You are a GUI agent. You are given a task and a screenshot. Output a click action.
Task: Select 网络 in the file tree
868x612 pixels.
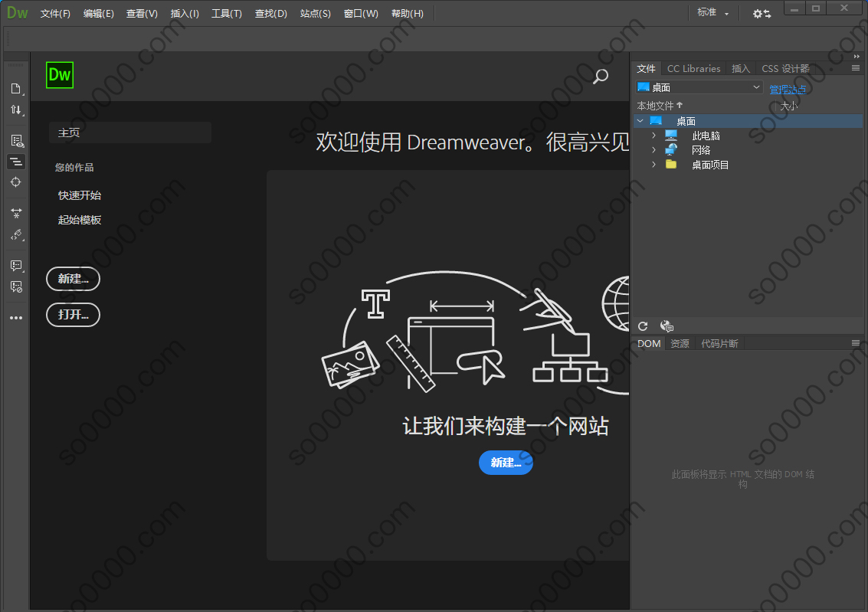(701, 150)
